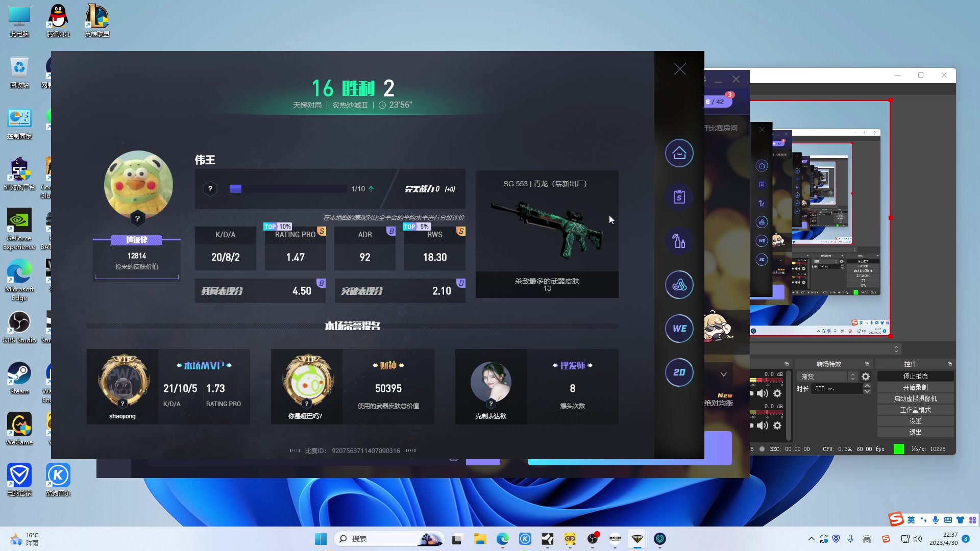This screenshot has height=551, width=980.
Task: Click the 本场MVP shaojiong player card
Action: coord(168,387)
